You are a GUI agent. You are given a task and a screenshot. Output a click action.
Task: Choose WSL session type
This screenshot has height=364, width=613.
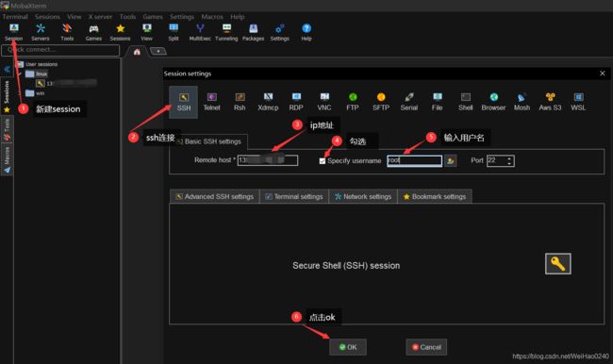pos(578,102)
